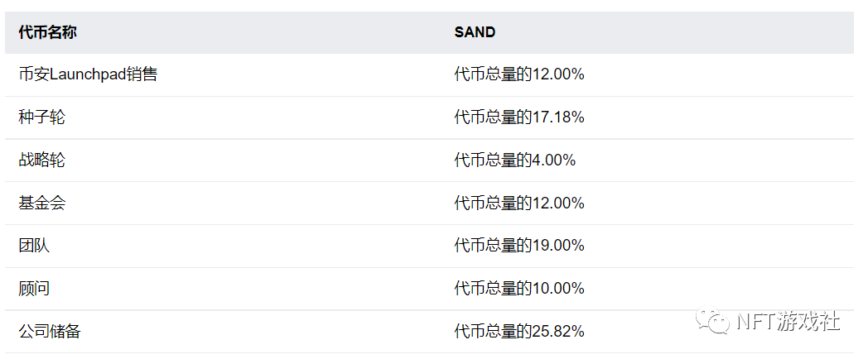Select the 公司储备 row label

coord(50,332)
